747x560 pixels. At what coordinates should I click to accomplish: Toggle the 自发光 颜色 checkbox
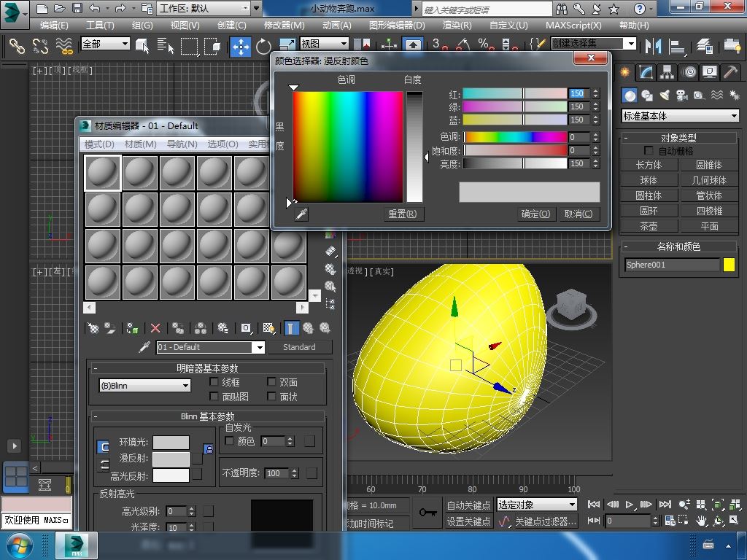pyautogui.click(x=229, y=441)
